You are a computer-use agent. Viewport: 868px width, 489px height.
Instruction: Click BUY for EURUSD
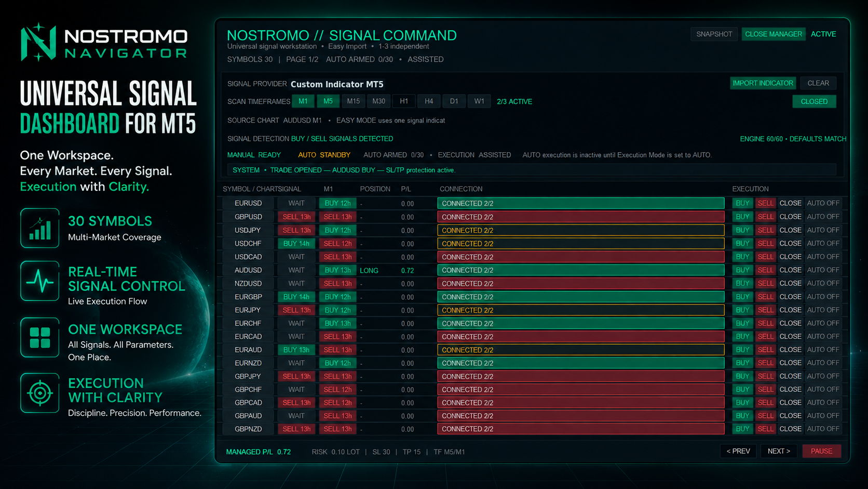742,203
